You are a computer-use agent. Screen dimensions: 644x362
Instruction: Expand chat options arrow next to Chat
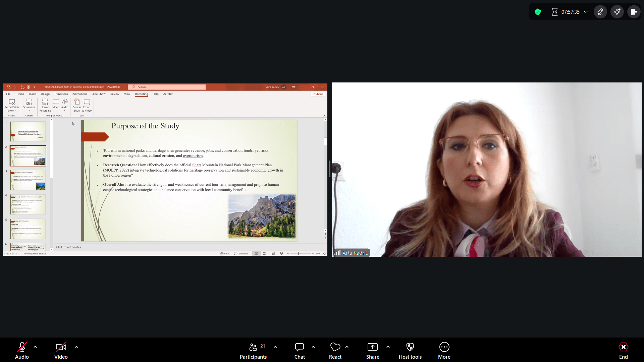pyautogui.click(x=313, y=347)
